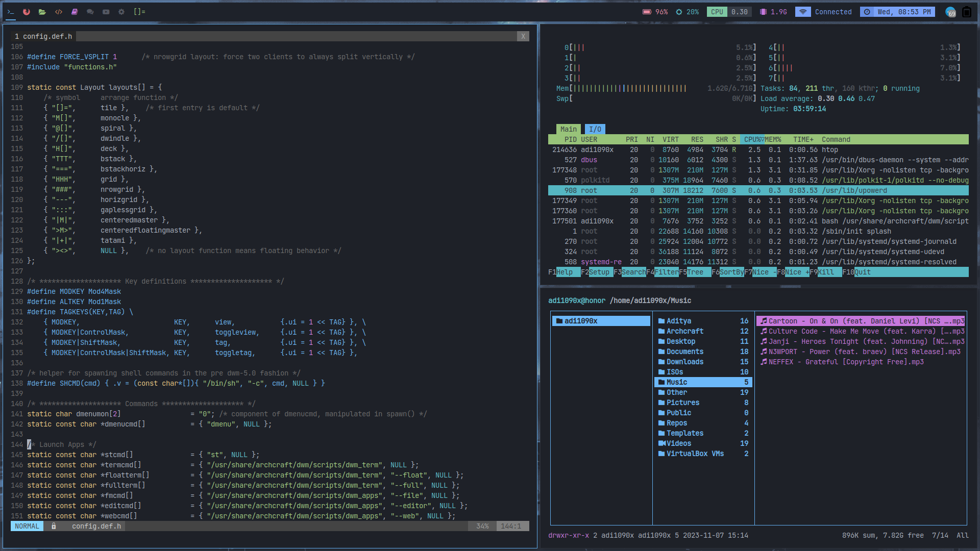Select the code editor tag icon
Viewport: 980px width, 551px height.
point(59,12)
